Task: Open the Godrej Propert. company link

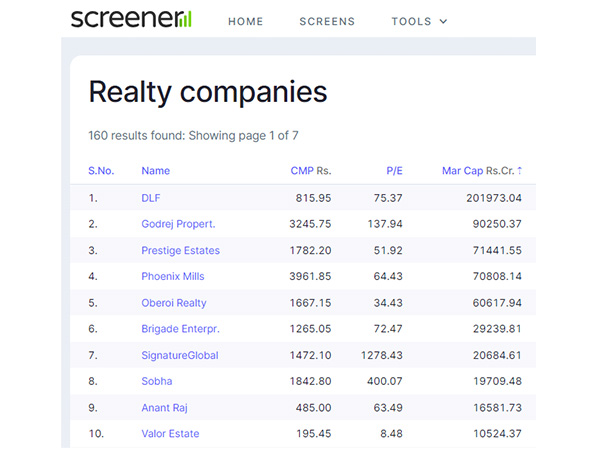Action: pos(178,224)
